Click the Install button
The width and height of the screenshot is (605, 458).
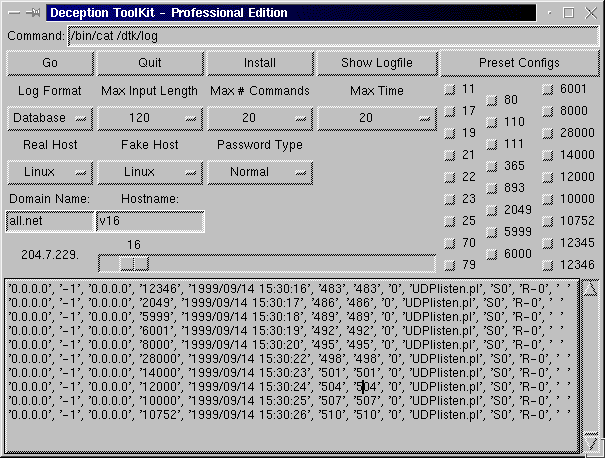(x=260, y=63)
